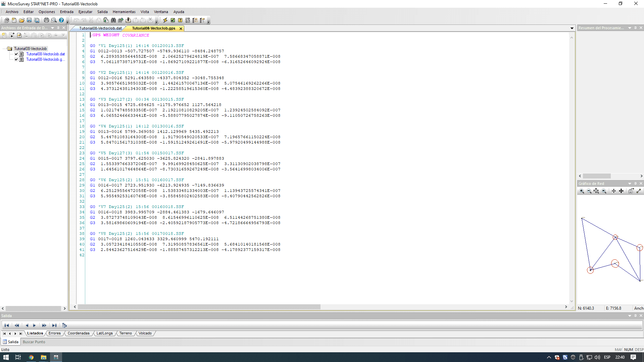The image size is (644, 362).
Task: Click the listing tree view icon in Salida
Action: click(64, 325)
